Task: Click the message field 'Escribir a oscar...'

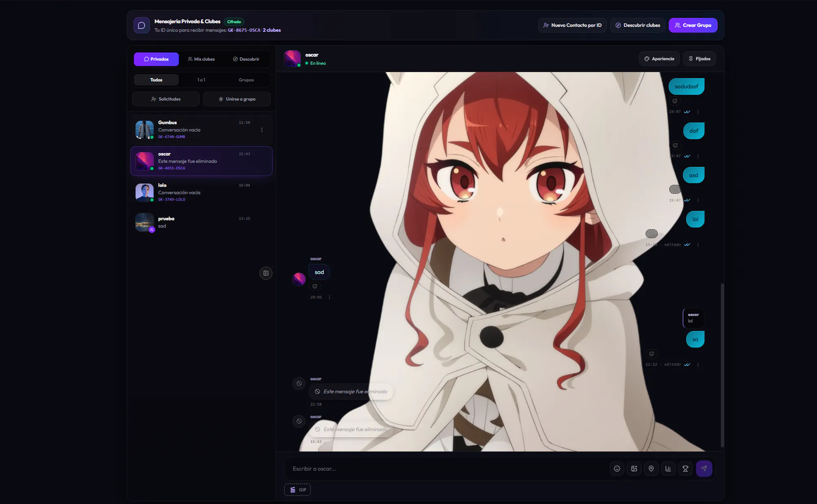Action: 448,469
